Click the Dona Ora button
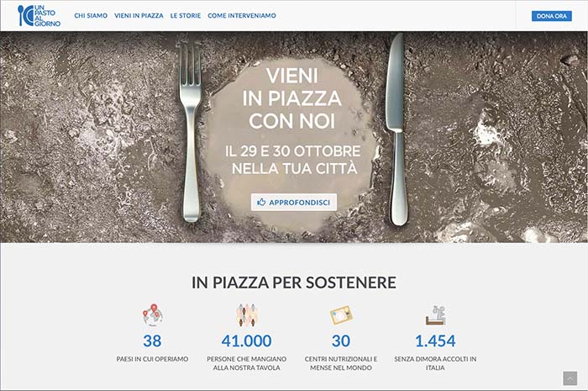 click(551, 16)
